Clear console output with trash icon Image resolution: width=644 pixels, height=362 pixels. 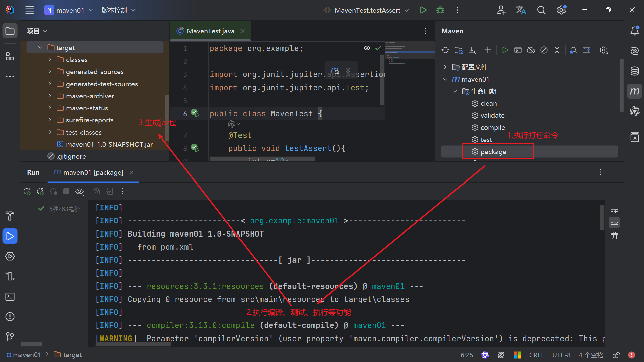point(614,236)
